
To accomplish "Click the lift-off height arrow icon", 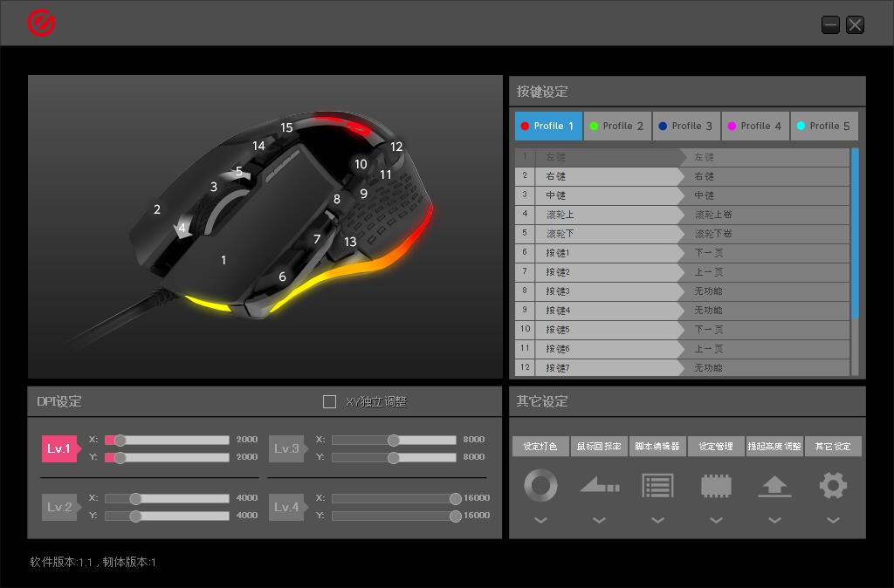I will 774,485.
